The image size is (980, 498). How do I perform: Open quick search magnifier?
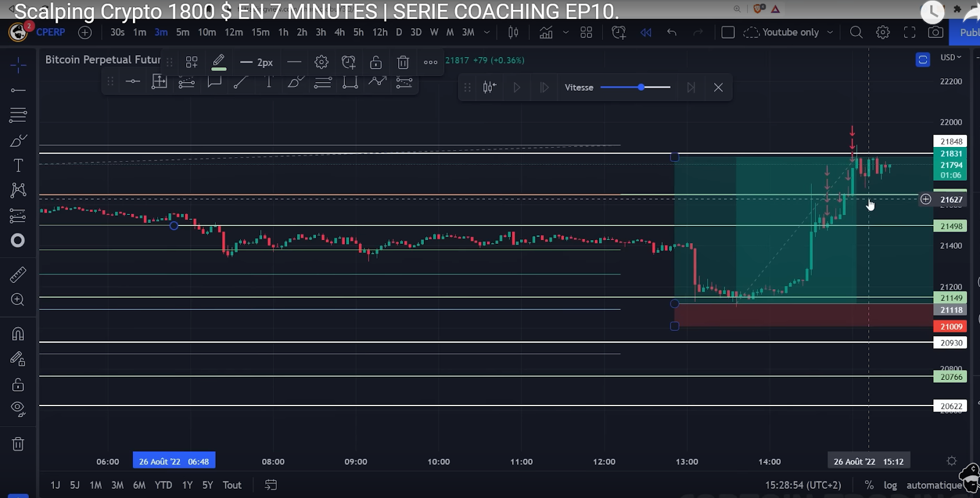856,32
